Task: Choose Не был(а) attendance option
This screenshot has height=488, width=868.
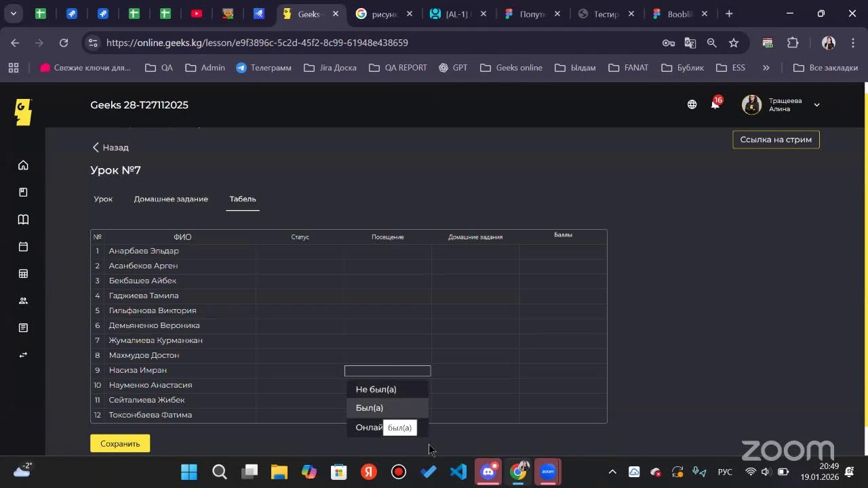Action: 387,389
